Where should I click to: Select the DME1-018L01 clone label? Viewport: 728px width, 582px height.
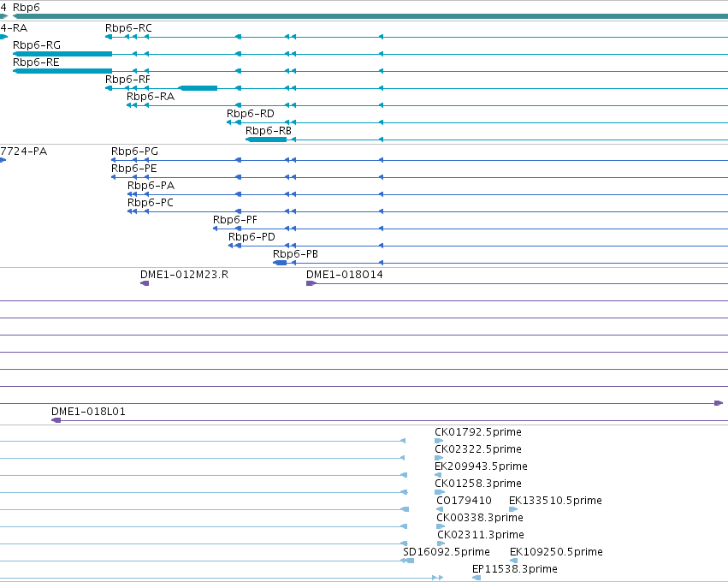(88, 412)
